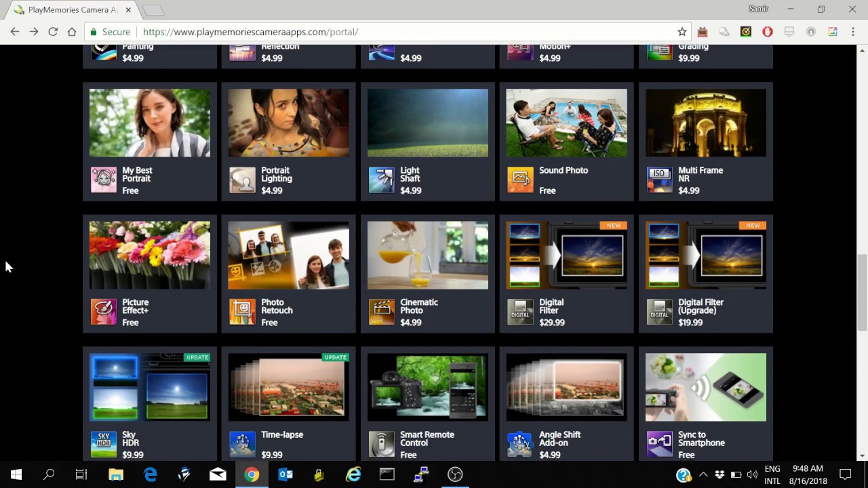Open Task View on the taskbar
868x488 pixels.
point(81,474)
